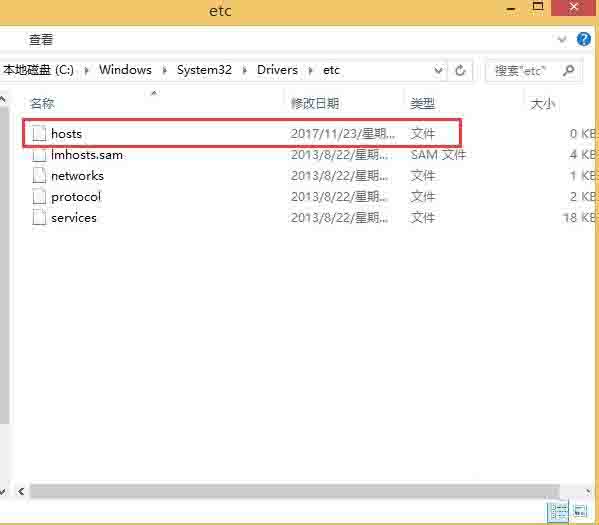Go to Drivers in the breadcrumb path
This screenshot has width=599, height=525.
[277, 70]
